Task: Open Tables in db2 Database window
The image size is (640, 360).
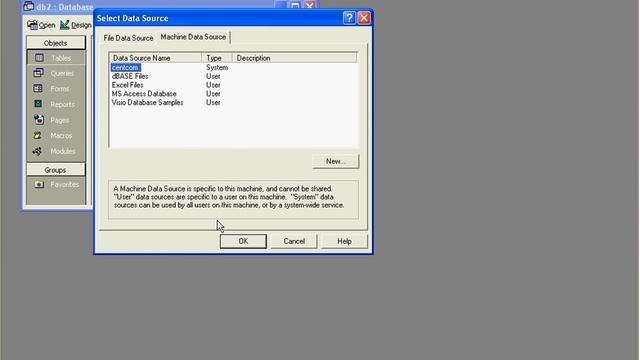Action: [56, 58]
